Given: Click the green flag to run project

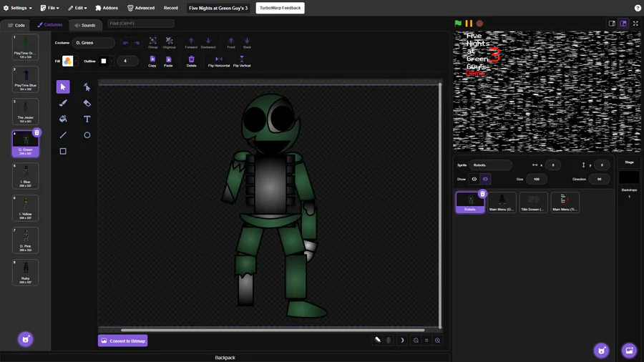Looking at the screenshot, I should 458,24.
